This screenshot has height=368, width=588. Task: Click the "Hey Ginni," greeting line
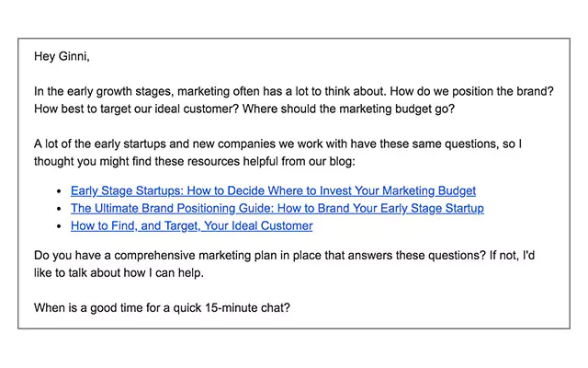(62, 55)
